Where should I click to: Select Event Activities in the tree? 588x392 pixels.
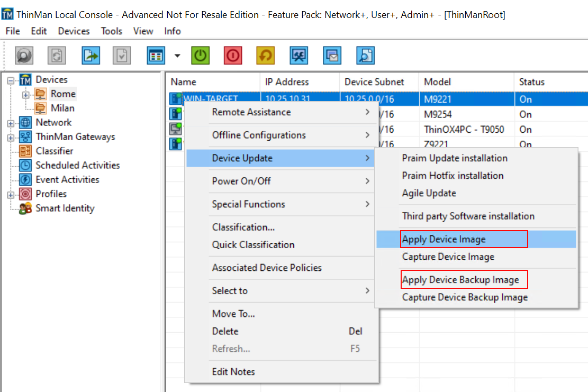point(68,179)
